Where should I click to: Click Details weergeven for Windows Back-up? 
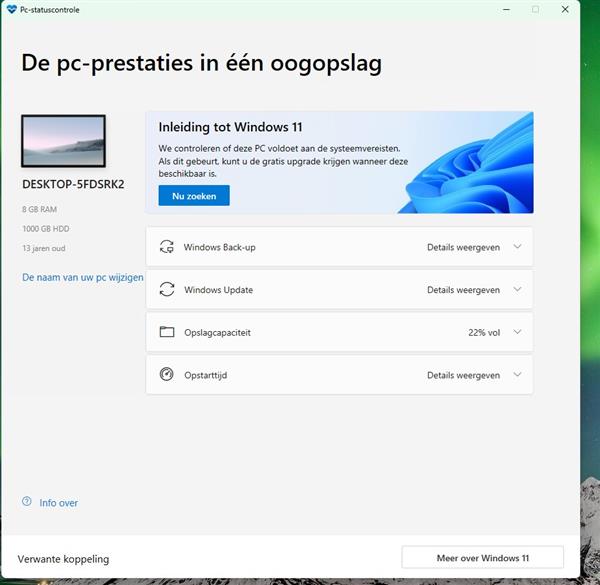463,247
